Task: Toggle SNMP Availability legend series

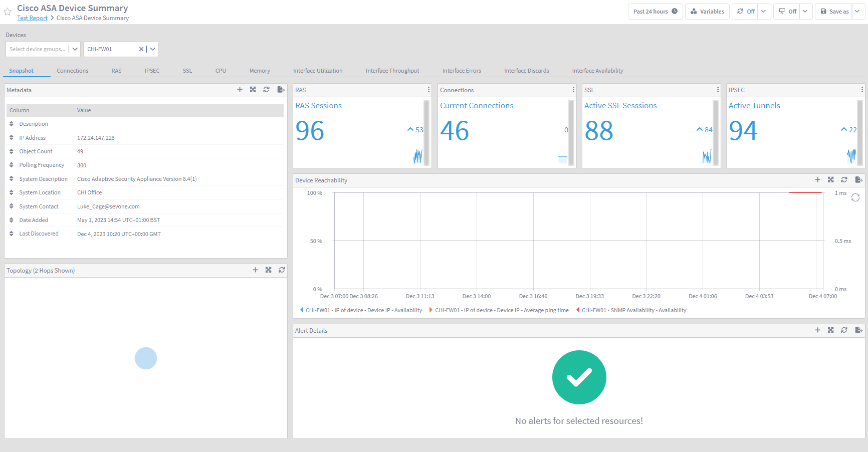Action: [x=631, y=310]
